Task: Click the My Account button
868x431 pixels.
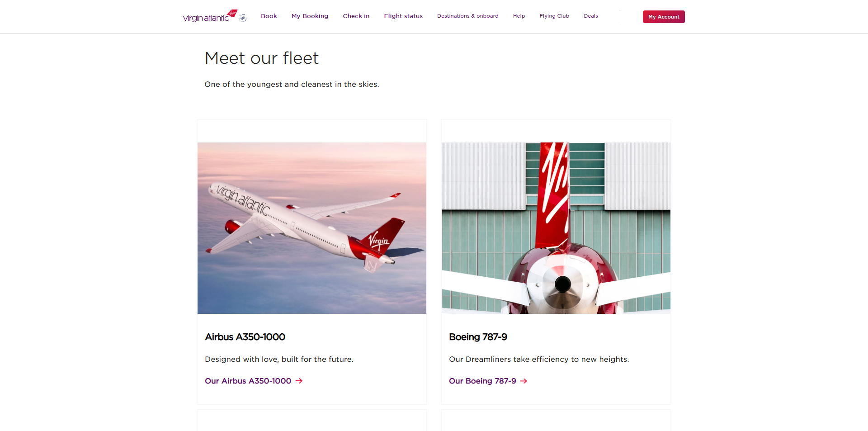Action: click(663, 17)
